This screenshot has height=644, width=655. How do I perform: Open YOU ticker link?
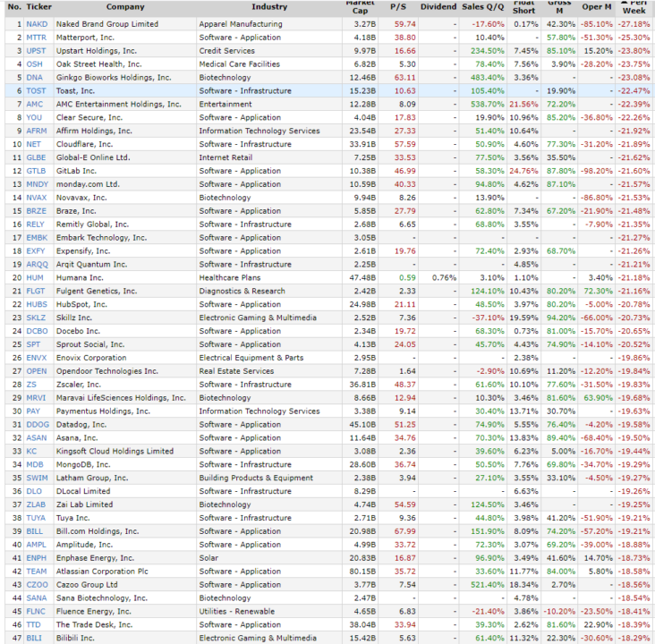pyautogui.click(x=34, y=118)
